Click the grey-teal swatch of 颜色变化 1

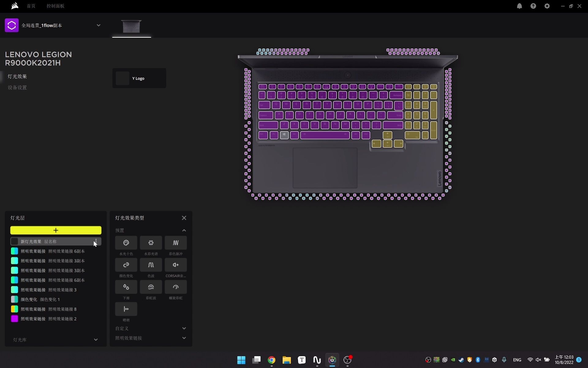14,300
